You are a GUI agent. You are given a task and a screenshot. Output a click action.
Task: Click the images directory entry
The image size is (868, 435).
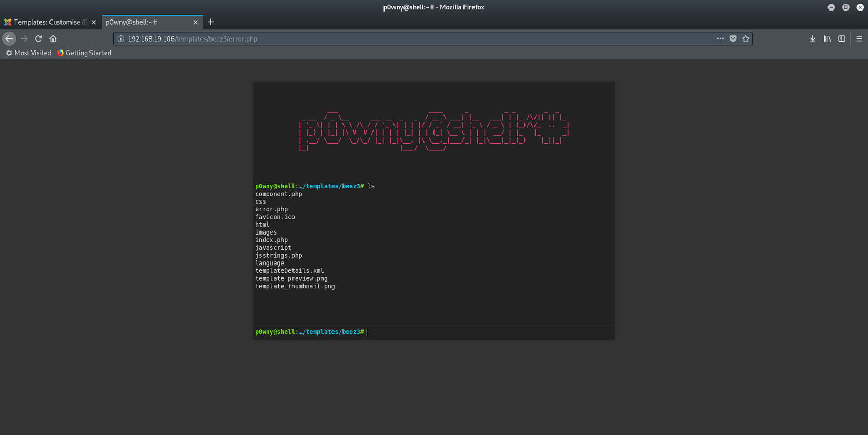pos(266,232)
